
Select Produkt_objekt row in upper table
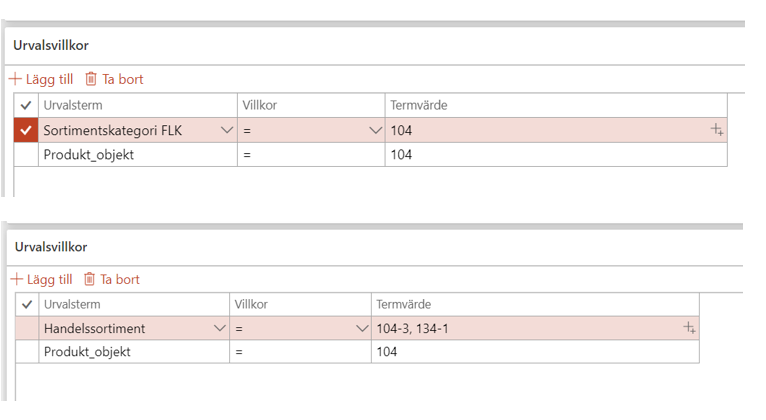click(371, 155)
